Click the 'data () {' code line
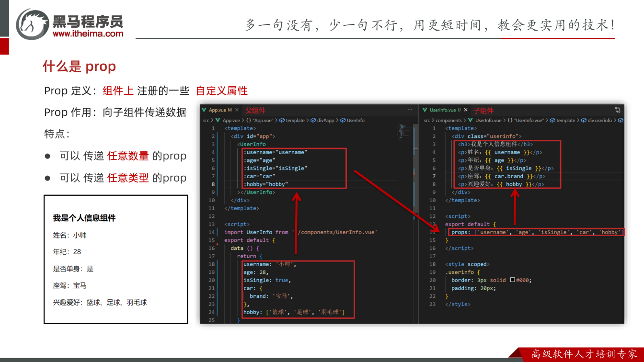Viewport: 644px width, 362px height. [245, 248]
